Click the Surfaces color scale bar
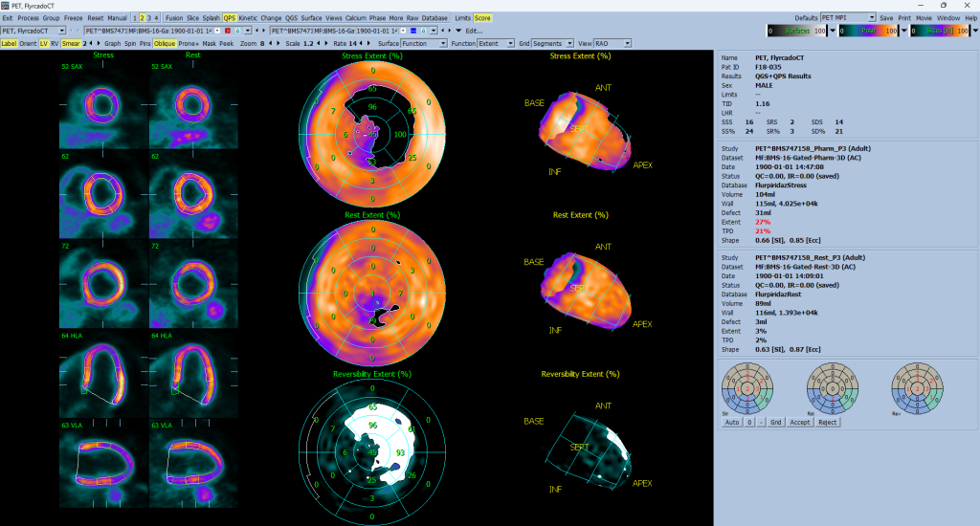 coord(797,30)
